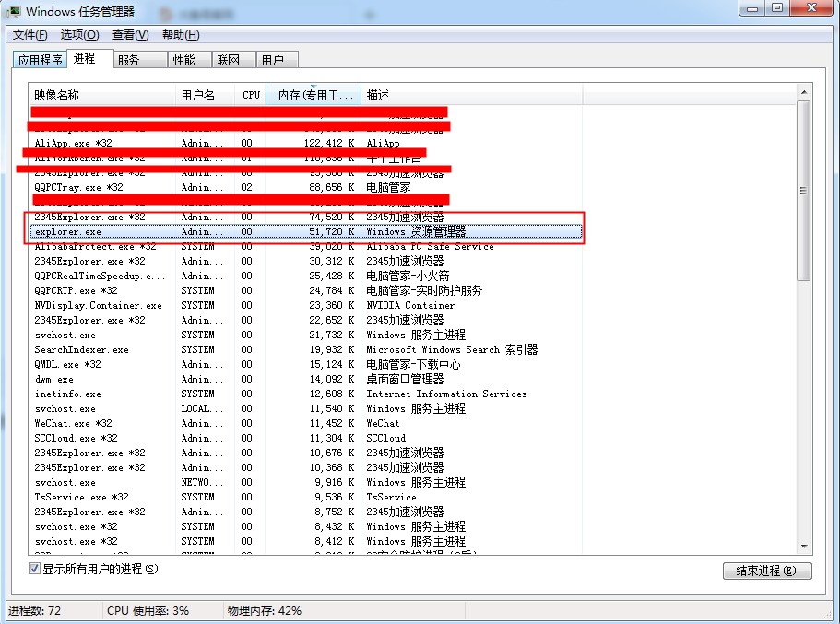Select svchost.exe *32 using 8,432 K
The image size is (840, 624).
[305, 526]
